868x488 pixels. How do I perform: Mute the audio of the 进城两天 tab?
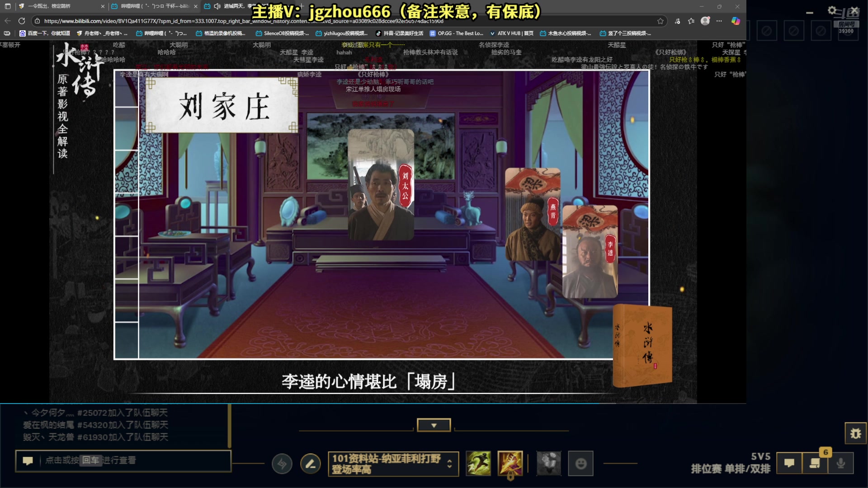217,6
